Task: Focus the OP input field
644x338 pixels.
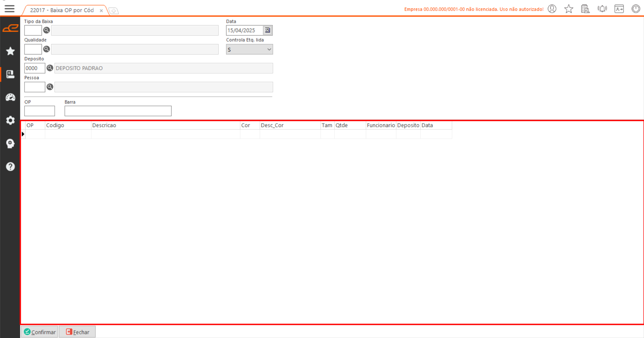Action: click(x=40, y=111)
